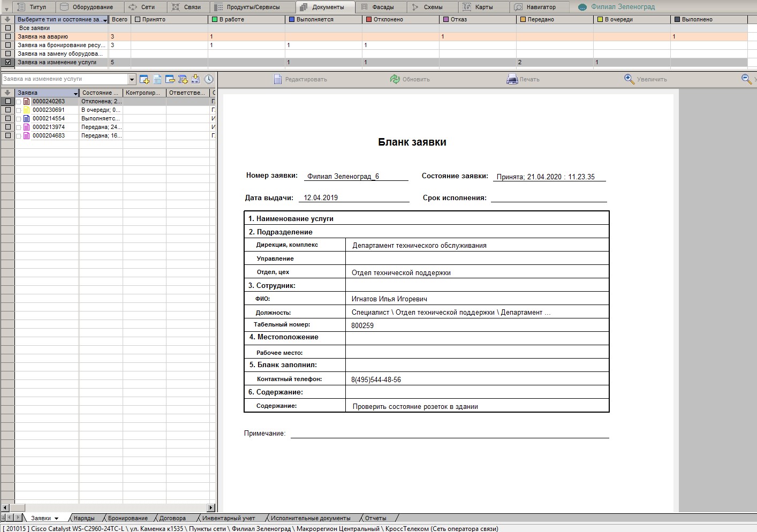The width and height of the screenshot is (757, 532).
Task: Click the sort arrow icon above Все заявки
Action: coord(7,19)
